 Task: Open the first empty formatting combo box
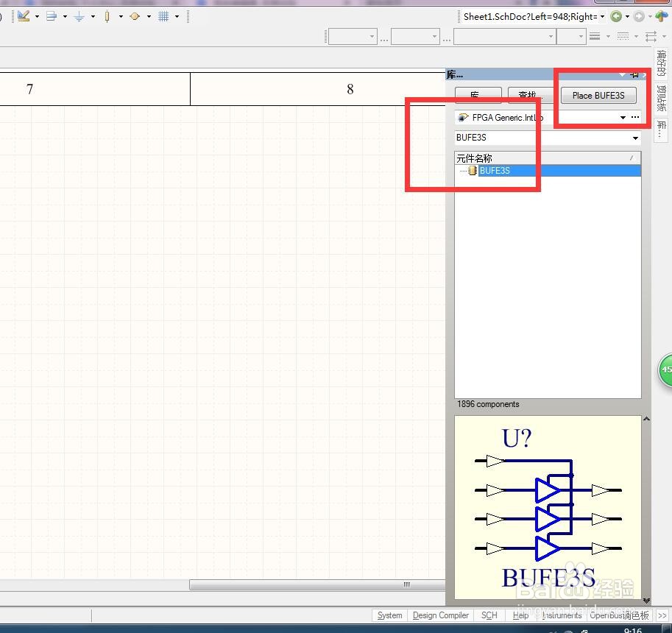click(x=353, y=36)
